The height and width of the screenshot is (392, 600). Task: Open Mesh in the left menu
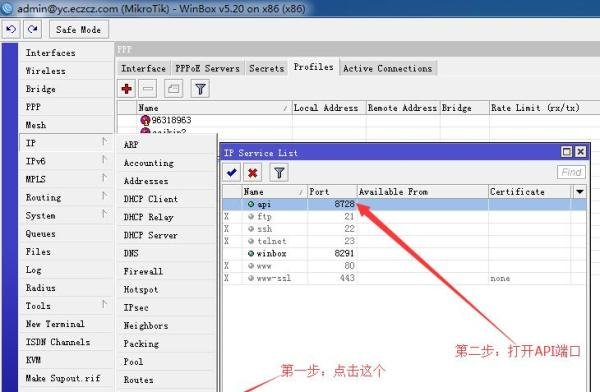(x=66, y=125)
